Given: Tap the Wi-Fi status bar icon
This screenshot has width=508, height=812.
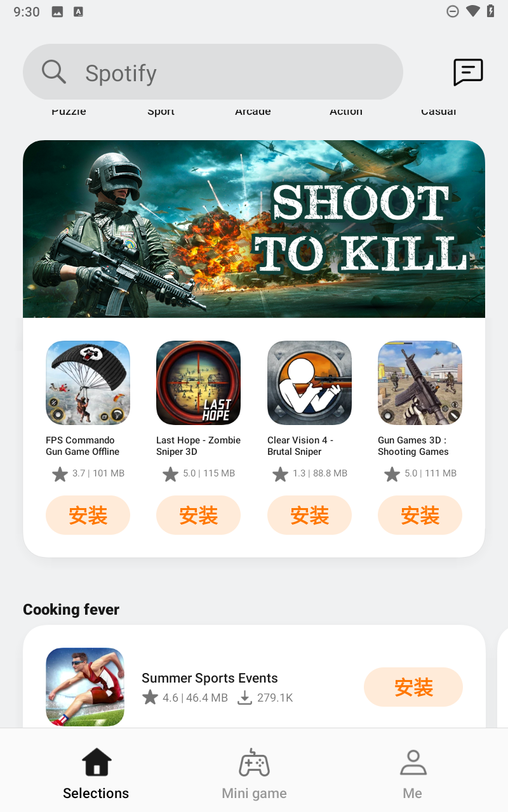Looking at the screenshot, I should 472,11.
